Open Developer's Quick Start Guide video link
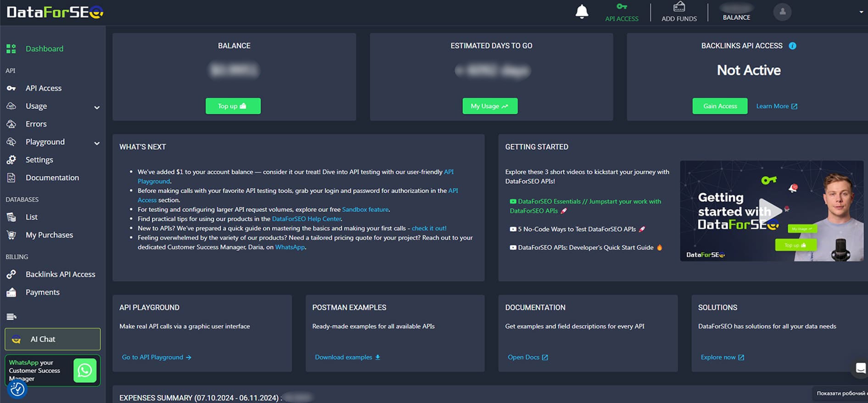The height and width of the screenshot is (403, 868). click(586, 247)
